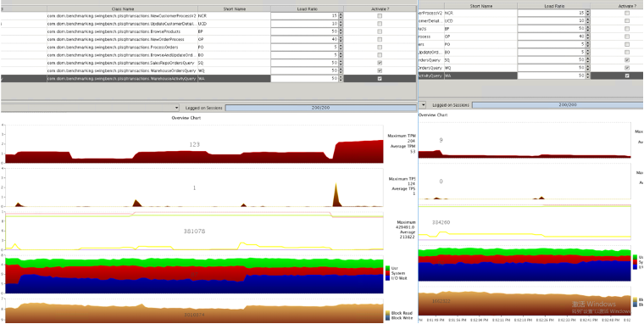
Task: Click the NCR load ratio stepper arrows
Action: (x=341, y=15)
